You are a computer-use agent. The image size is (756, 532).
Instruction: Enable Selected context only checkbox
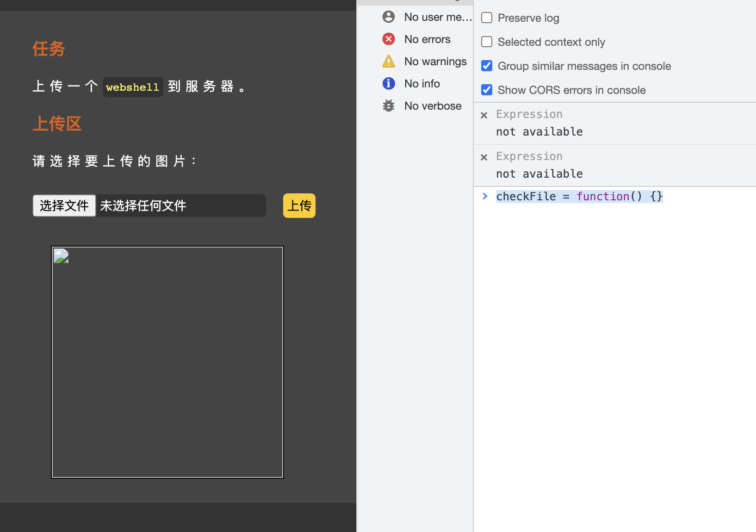pos(487,42)
